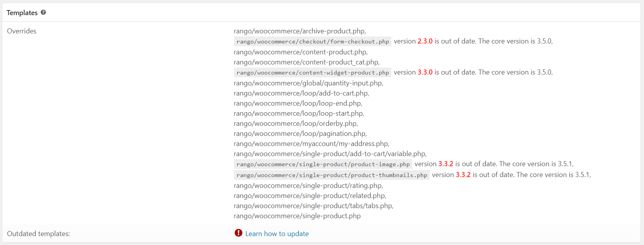Click red 3.3.2 version on product-thumbnails row
The width and height of the screenshot is (644, 245).
463,175
